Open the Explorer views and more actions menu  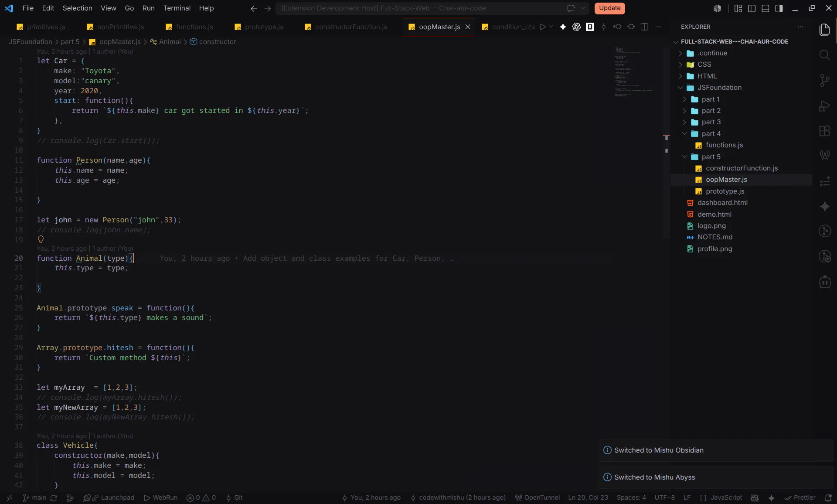[800, 27]
